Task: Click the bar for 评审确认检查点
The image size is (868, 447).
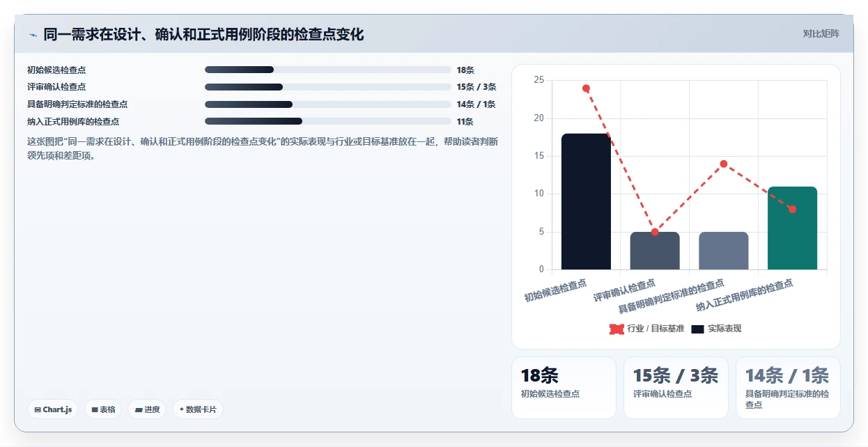Action: [x=655, y=251]
